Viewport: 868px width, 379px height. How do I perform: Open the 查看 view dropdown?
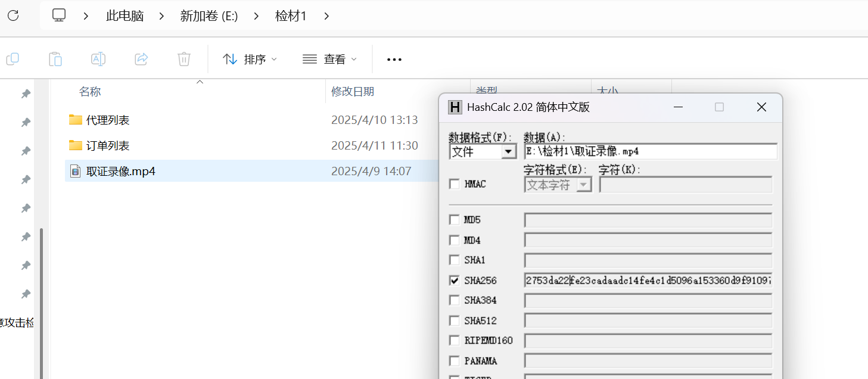[x=329, y=59]
